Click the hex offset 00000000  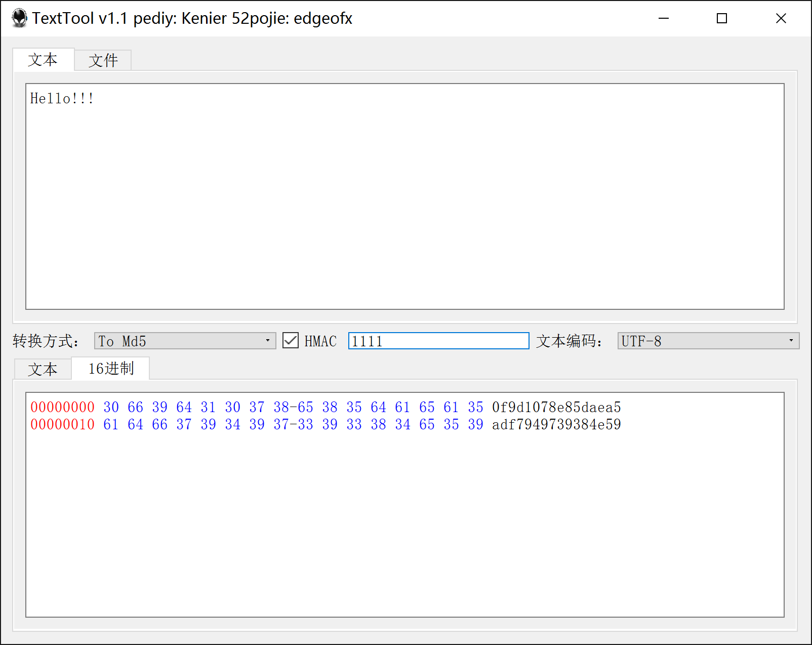(63, 407)
